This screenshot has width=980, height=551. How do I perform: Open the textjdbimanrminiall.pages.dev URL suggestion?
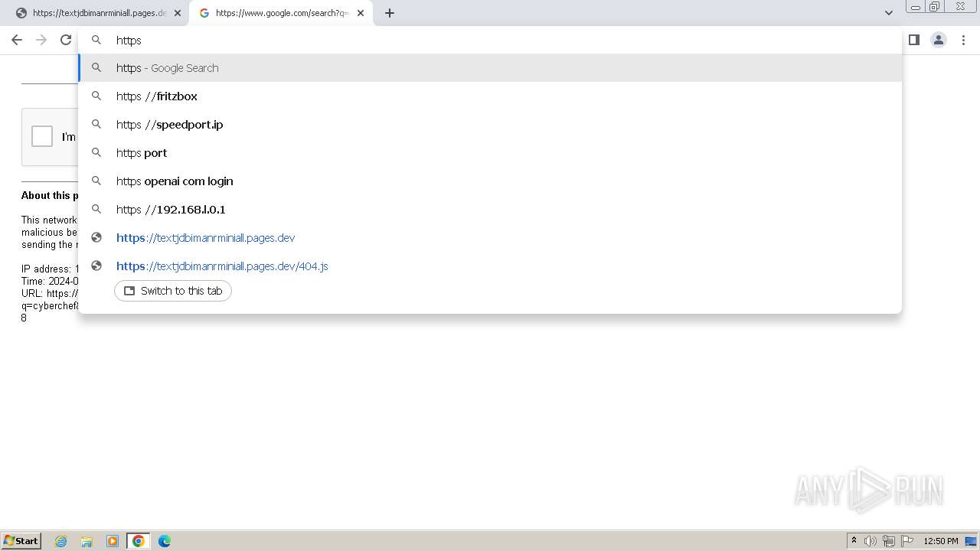[490, 238]
